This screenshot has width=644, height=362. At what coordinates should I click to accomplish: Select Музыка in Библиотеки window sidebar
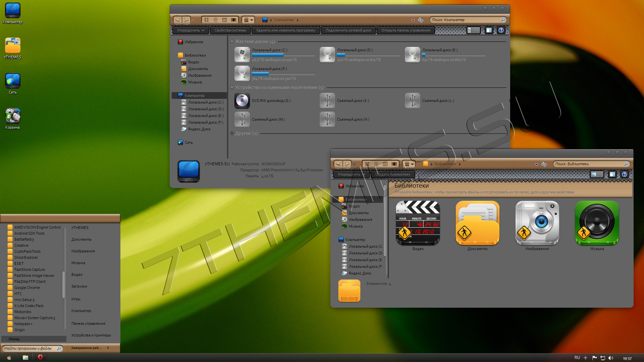click(x=352, y=226)
